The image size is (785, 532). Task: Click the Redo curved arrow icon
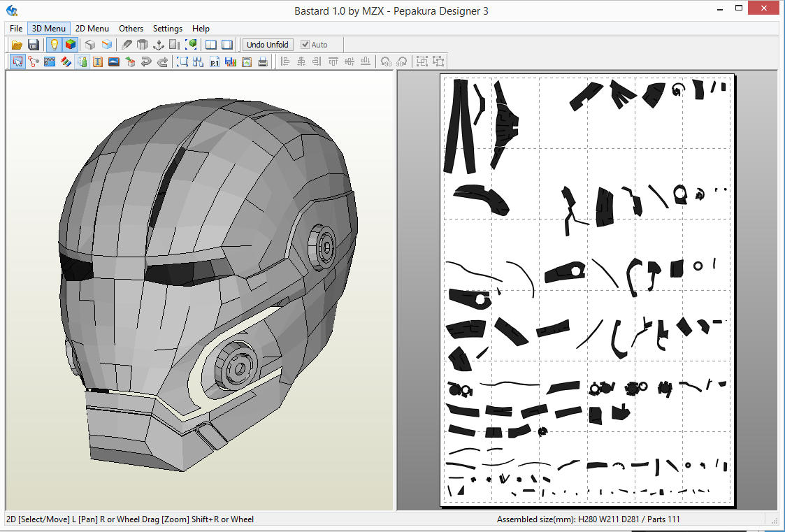pos(163,62)
